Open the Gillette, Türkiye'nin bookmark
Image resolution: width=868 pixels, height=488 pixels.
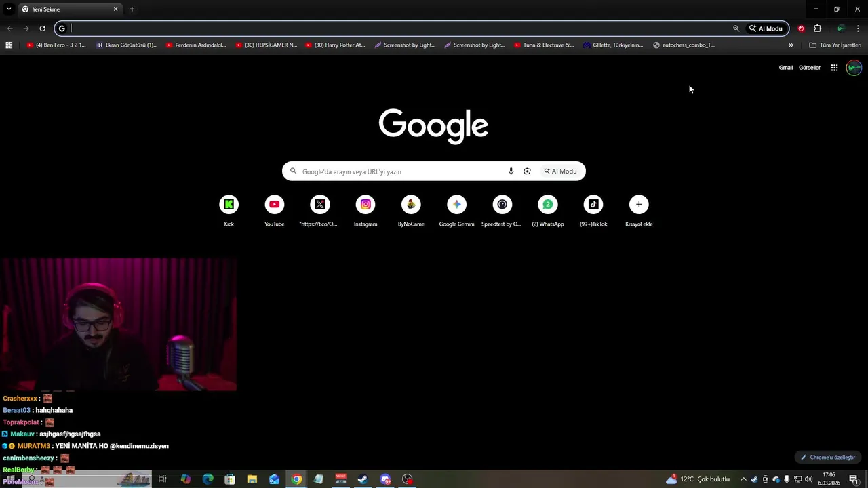[613, 45]
